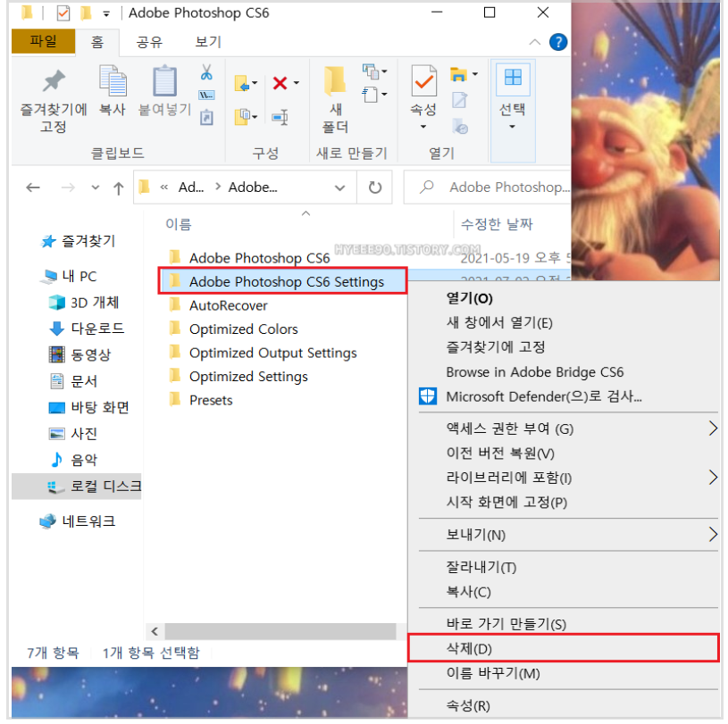Open 바탕 화면 in navigation pane

88,407
